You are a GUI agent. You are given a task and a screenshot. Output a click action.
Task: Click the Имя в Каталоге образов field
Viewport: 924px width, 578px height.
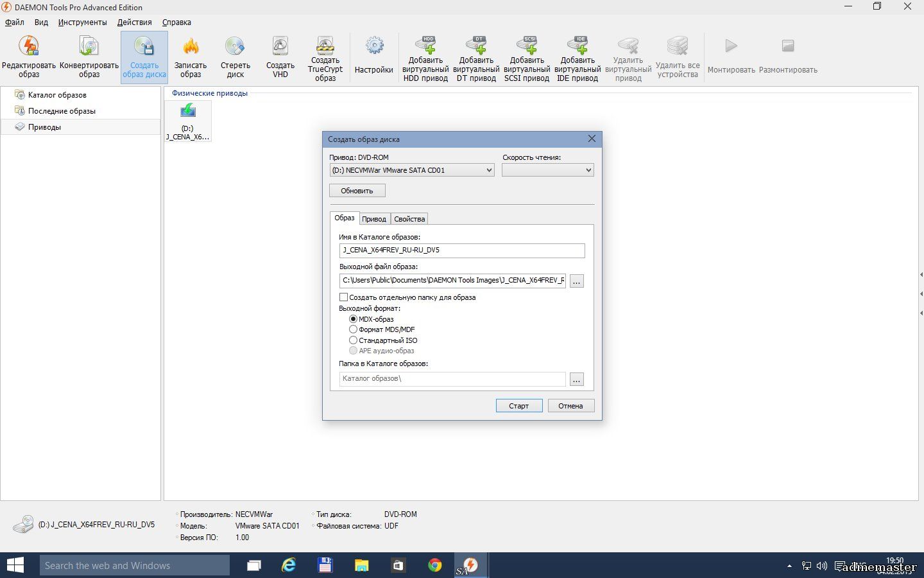tap(462, 250)
